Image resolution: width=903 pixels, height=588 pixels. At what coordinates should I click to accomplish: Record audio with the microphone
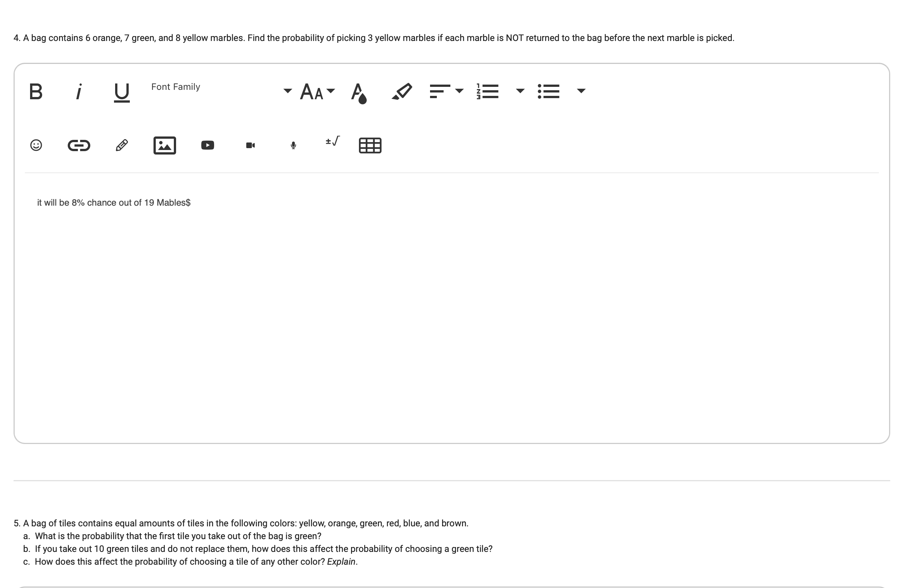point(293,145)
